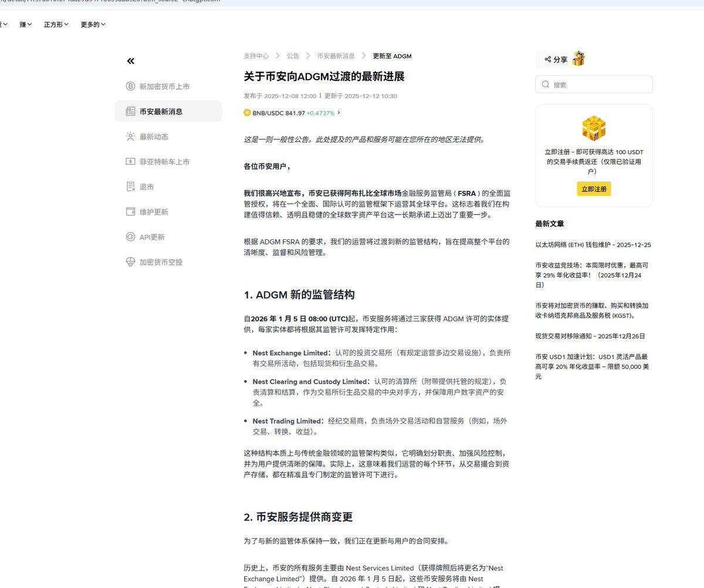The height and width of the screenshot is (588, 704).
Task: Click the 更新至 ADGM breadcrumb
Action: click(x=392, y=56)
